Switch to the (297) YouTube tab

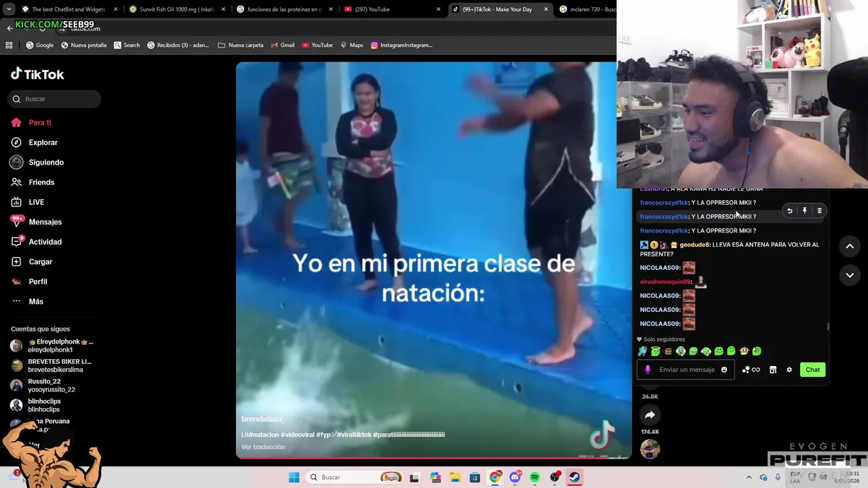[392, 9]
